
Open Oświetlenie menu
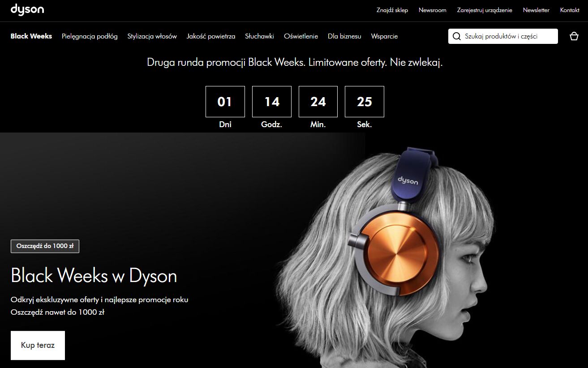pos(301,36)
